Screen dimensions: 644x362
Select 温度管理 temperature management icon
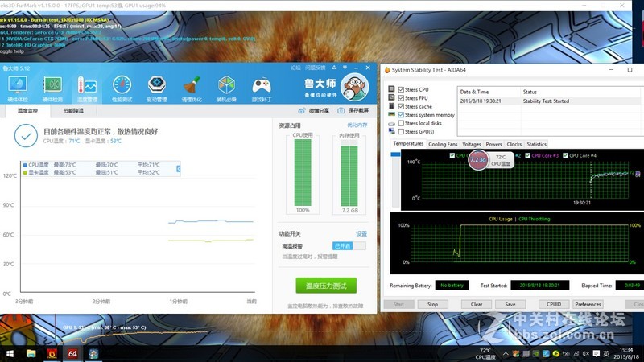[87, 88]
